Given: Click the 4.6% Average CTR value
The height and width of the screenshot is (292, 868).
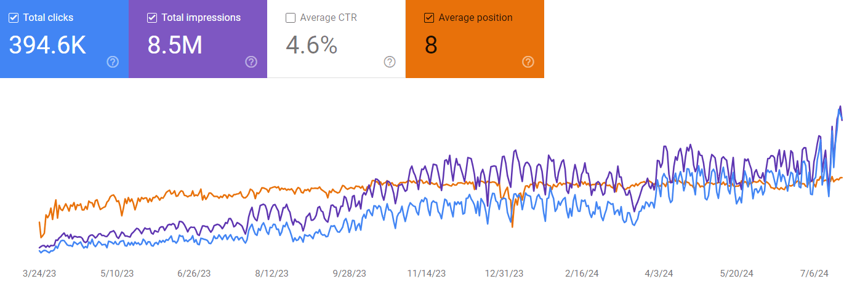Looking at the screenshot, I should click(x=311, y=45).
